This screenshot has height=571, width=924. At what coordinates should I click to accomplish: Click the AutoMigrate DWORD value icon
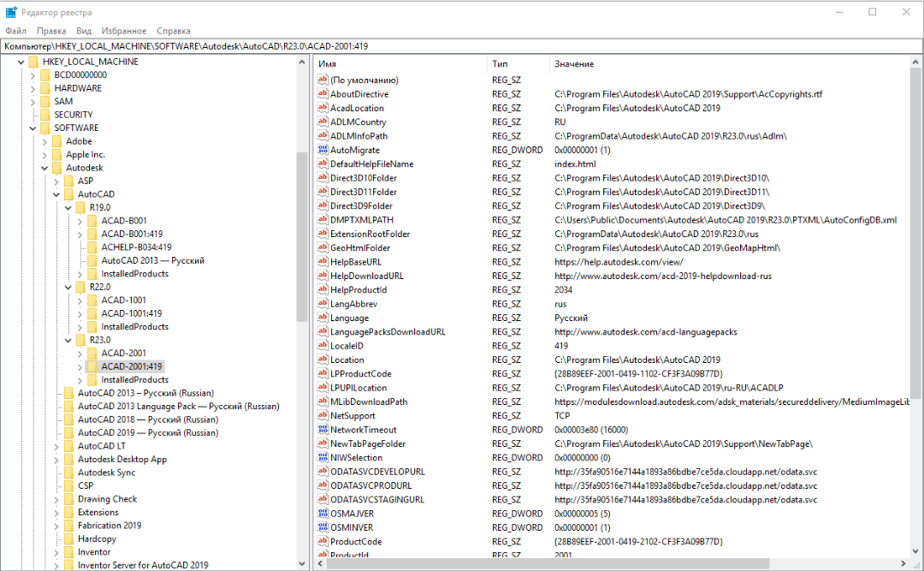coord(323,150)
